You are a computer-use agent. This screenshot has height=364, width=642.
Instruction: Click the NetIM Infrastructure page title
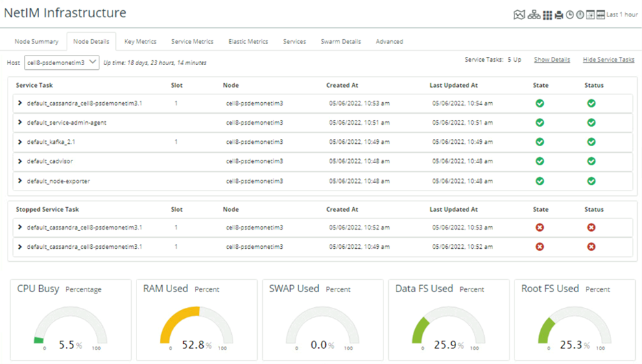(x=65, y=12)
